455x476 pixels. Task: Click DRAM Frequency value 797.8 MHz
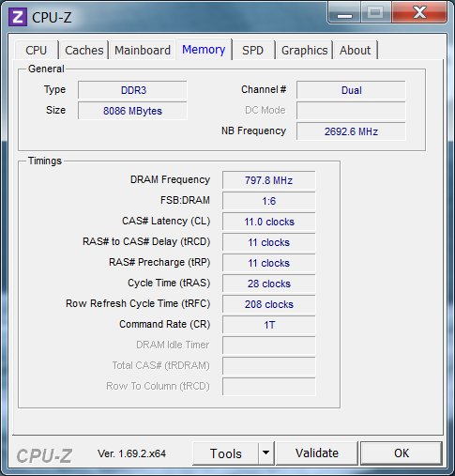(x=269, y=180)
